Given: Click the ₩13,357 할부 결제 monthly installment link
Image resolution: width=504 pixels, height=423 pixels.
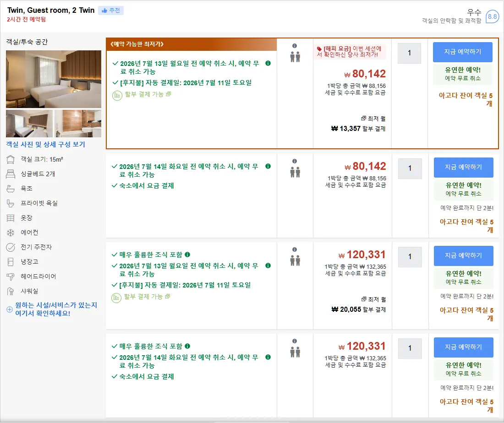Looking at the screenshot, I should coord(358,129).
